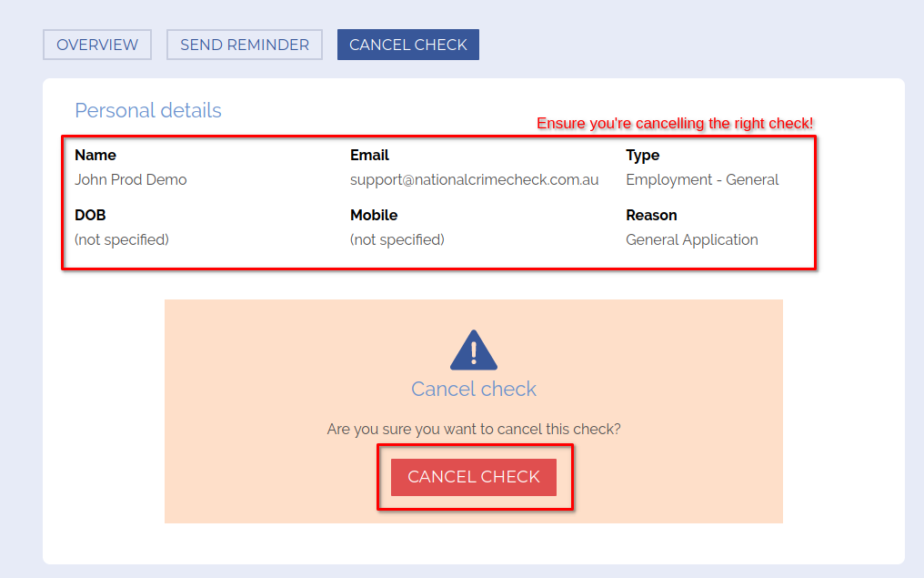924x578 pixels.
Task: Click the 'Are you sure' confirmation question
Action: pos(473,429)
